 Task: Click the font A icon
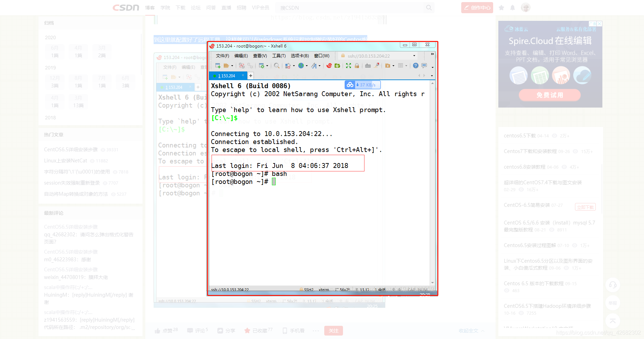314,66
